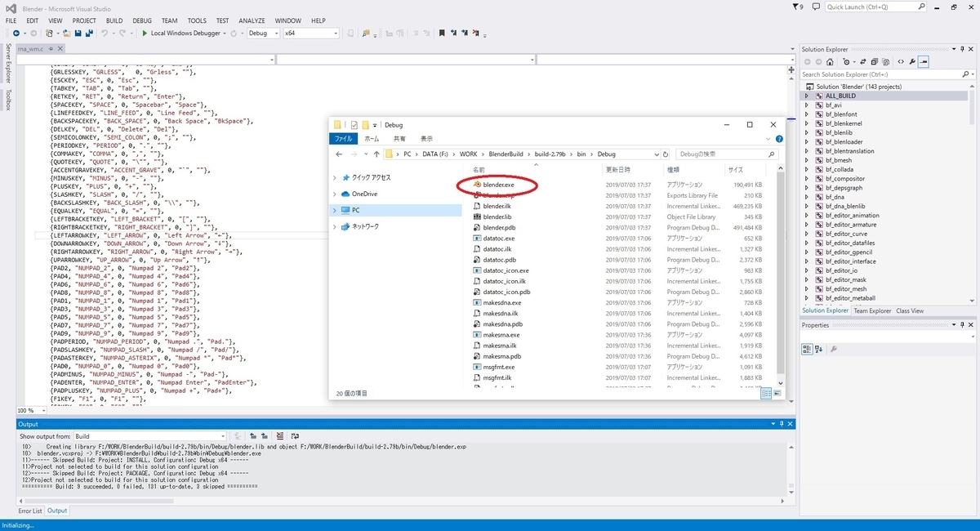980x531 pixels.
Task: Click the View Code icon in Solution Explorer
Action: point(900,61)
